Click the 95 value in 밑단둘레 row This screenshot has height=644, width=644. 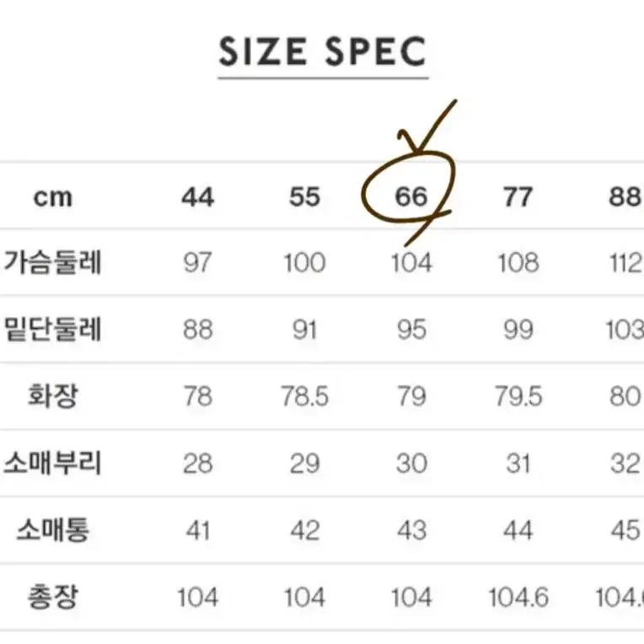411,330
